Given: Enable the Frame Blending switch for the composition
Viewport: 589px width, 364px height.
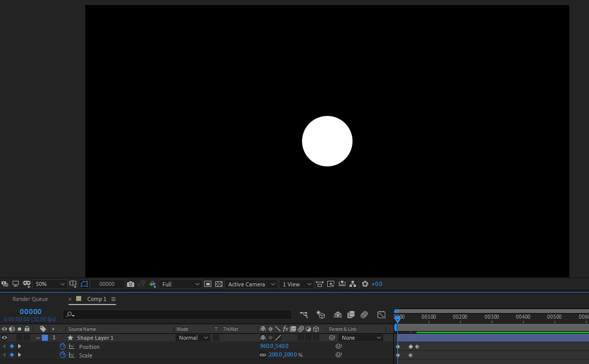Looking at the screenshot, I should 351,315.
